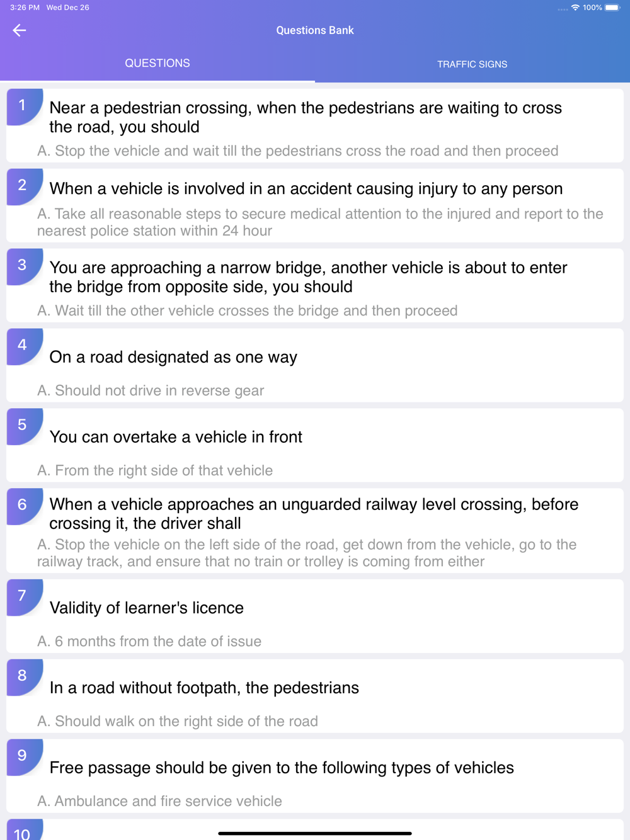This screenshot has width=630, height=840.
Task: Click the Questions Bank title
Action: tap(315, 30)
